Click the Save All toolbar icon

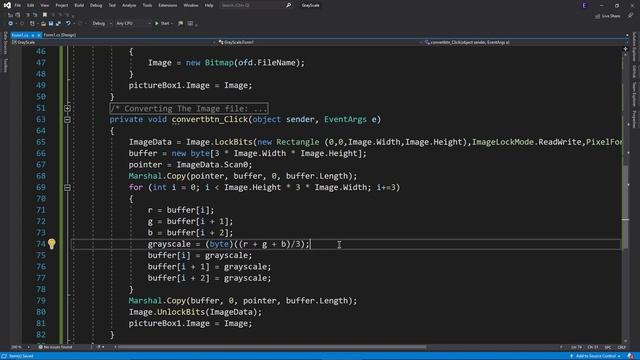[58, 24]
